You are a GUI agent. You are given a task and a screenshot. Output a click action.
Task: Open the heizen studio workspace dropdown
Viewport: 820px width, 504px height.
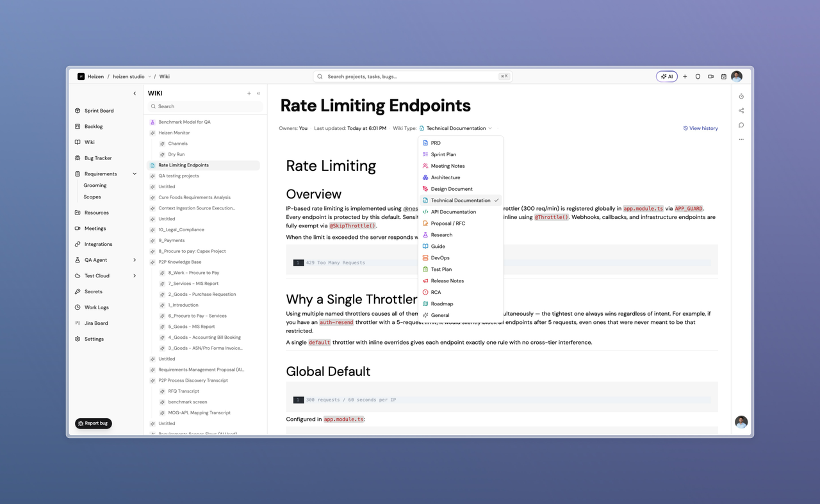tap(131, 76)
